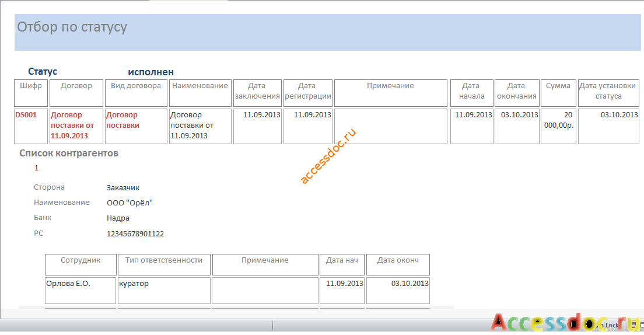Select the 11.09.2013 value under 'Дата начала'
Image resolution: width=644 pixels, height=335 pixels.
pos(471,126)
